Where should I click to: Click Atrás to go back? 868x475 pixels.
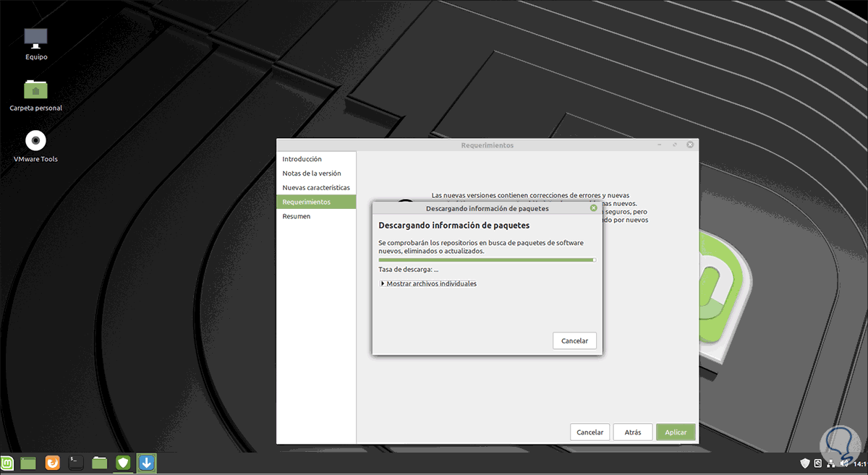pos(633,432)
